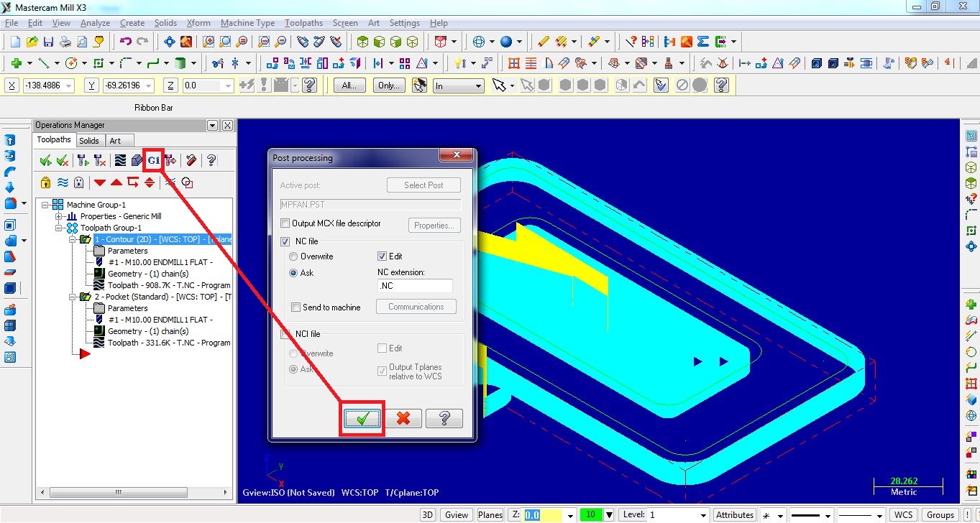Viewport: 980px width, 523px height.
Task: Select Parameters under 1 - Contour operation
Action: [128, 251]
